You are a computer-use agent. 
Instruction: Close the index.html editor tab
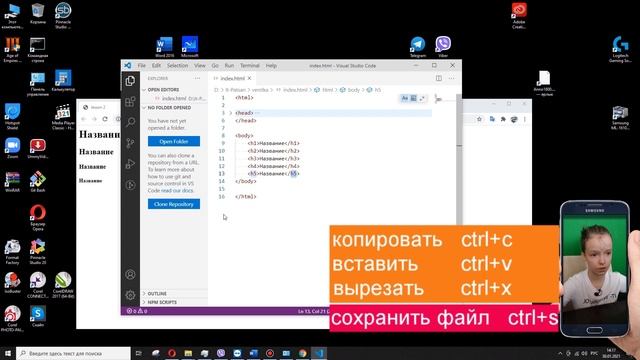click(249, 78)
